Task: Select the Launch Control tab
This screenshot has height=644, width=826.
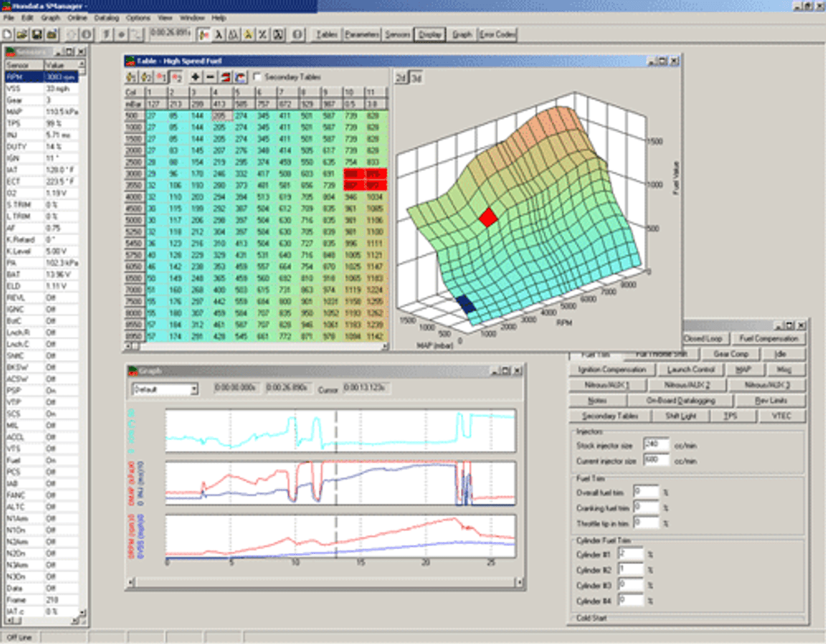Action: (x=690, y=369)
